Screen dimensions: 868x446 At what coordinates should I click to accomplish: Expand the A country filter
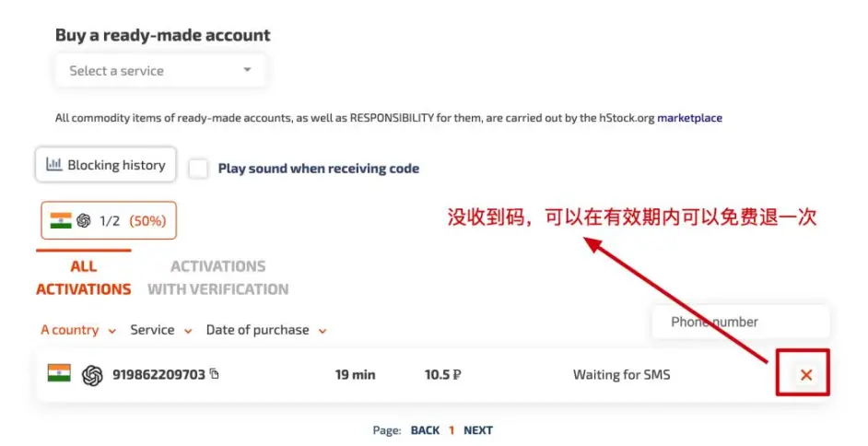point(78,330)
